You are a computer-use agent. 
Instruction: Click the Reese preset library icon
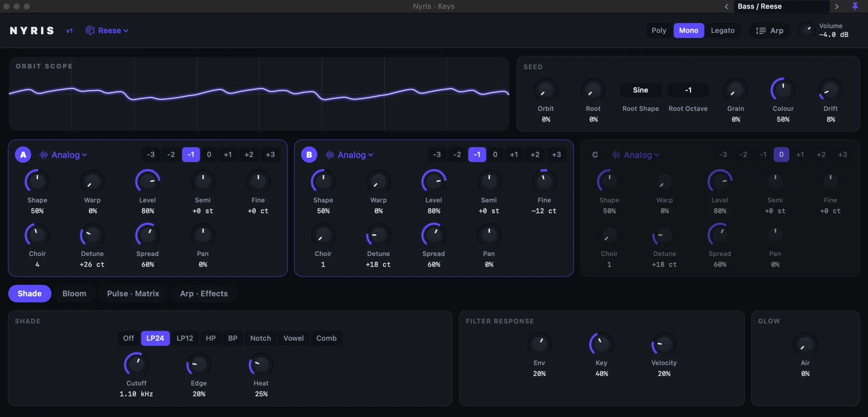click(90, 30)
